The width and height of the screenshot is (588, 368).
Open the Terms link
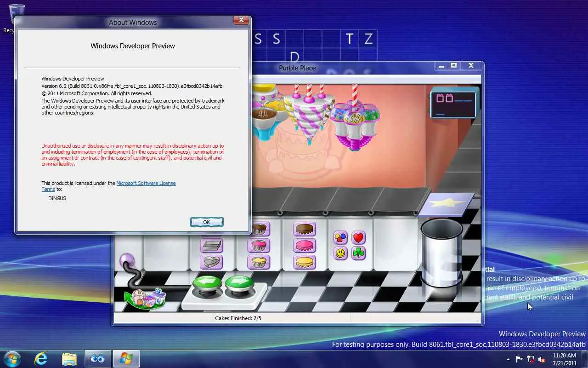(48, 189)
